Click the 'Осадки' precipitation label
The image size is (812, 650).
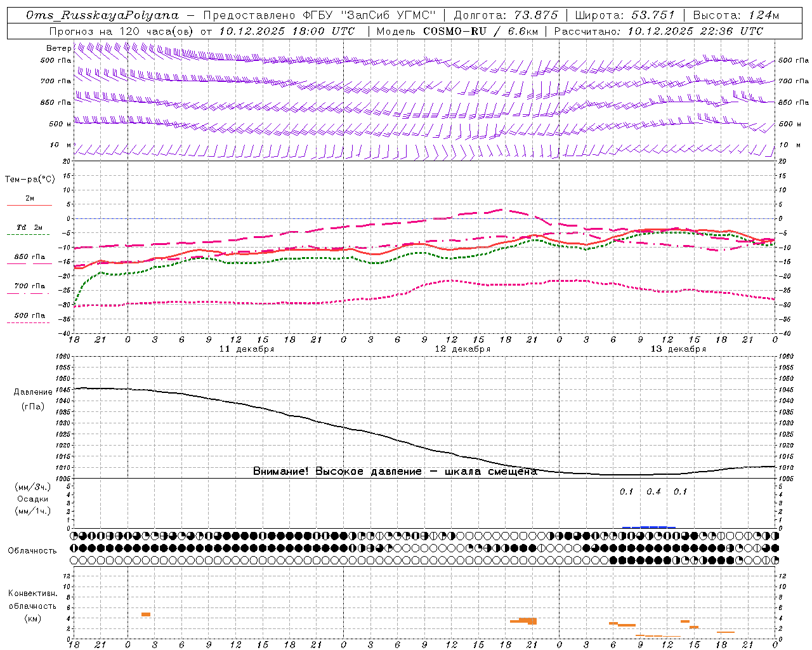click(33, 499)
